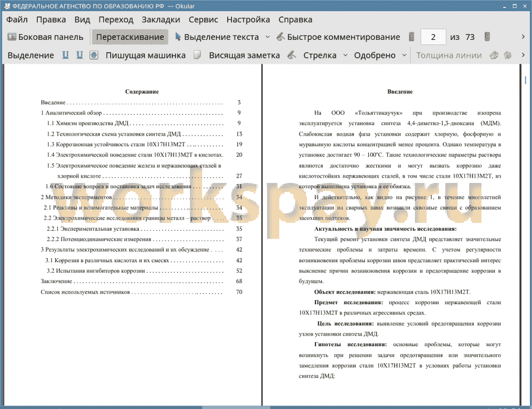Expand the Выделение текста tool dropdown

pyautogui.click(x=268, y=37)
